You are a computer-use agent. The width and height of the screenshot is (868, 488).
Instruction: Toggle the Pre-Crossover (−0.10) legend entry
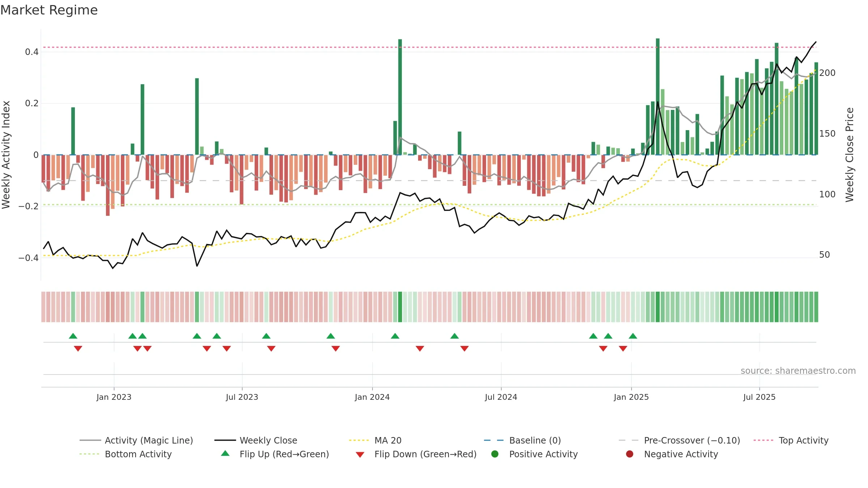click(x=679, y=440)
